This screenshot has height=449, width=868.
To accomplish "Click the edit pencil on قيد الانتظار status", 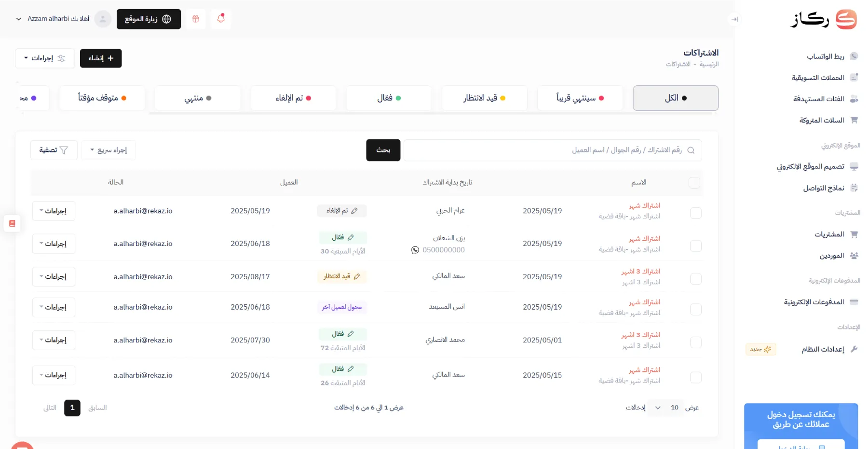I will 357,276.
